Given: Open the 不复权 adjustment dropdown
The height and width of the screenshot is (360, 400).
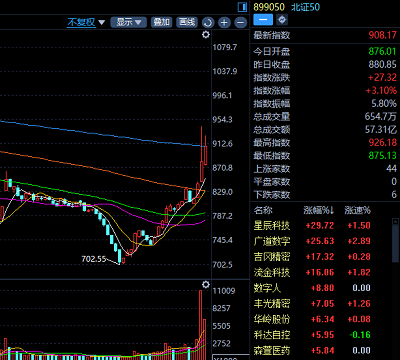Looking at the screenshot, I should point(86,22).
